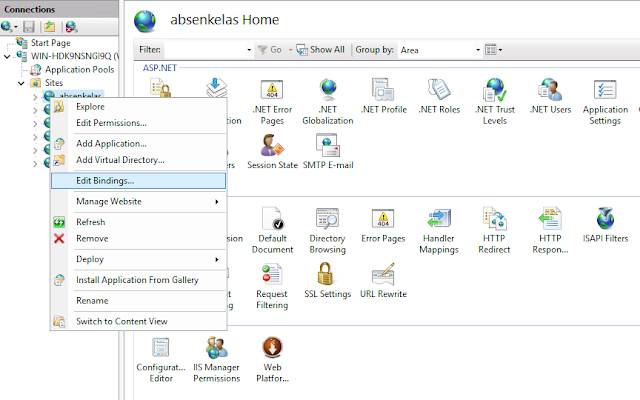The width and height of the screenshot is (640, 400).
Task: Open HTTP Response Headers feature
Action: [550, 231]
